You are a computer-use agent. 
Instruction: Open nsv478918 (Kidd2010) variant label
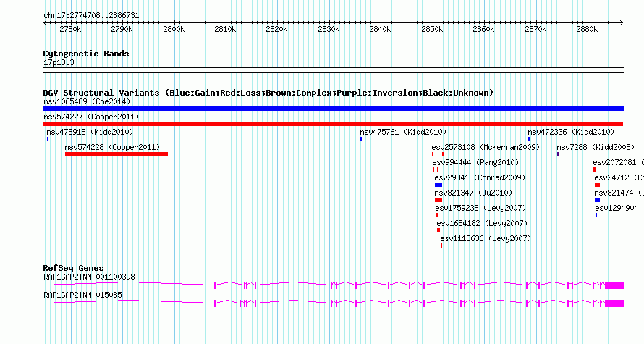(x=90, y=132)
